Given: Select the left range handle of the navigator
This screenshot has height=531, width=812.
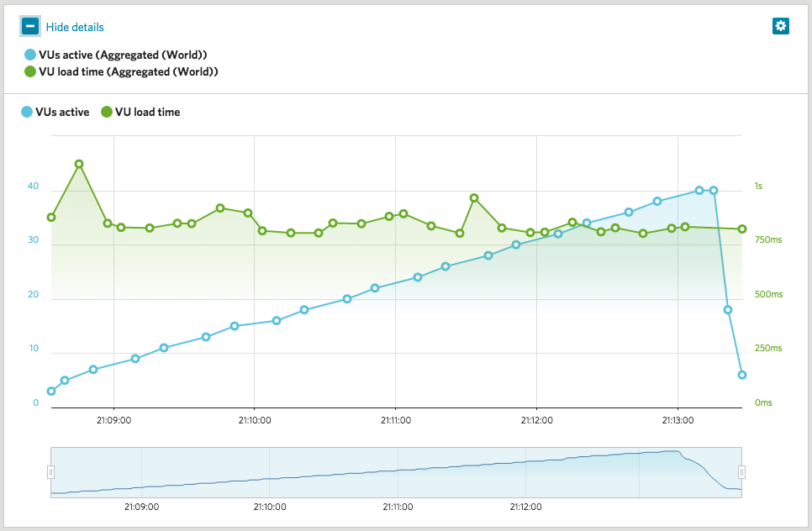Looking at the screenshot, I should coord(50,472).
